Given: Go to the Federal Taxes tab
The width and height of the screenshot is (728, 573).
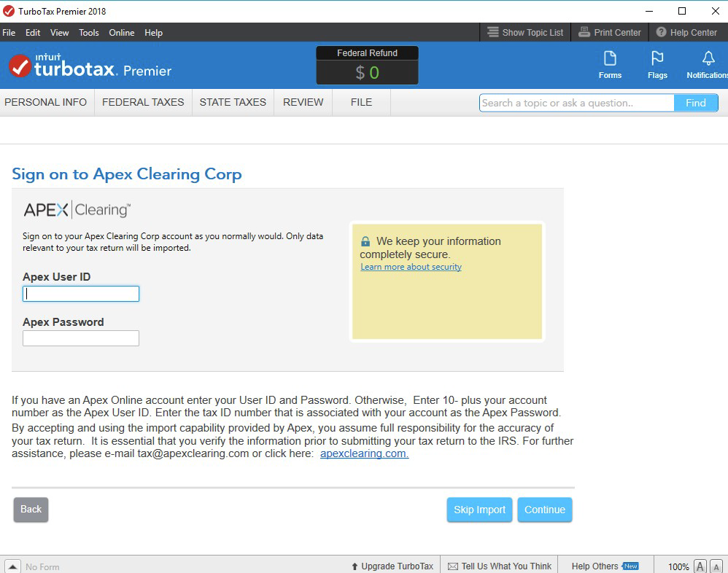Looking at the screenshot, I should [143, 102].
